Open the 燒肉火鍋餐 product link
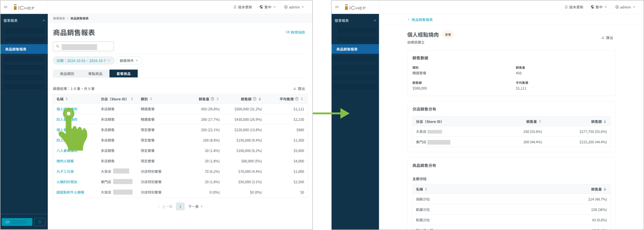 pos(65,161)
